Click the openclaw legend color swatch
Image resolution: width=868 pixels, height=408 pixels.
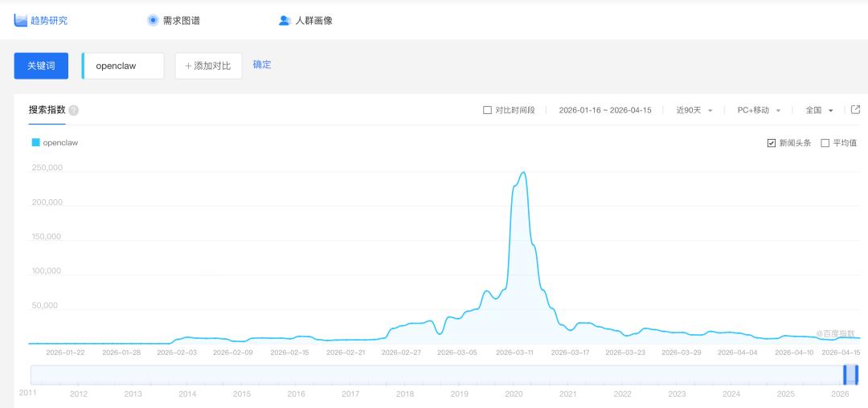pyautogui.click(x=35, y=142)
